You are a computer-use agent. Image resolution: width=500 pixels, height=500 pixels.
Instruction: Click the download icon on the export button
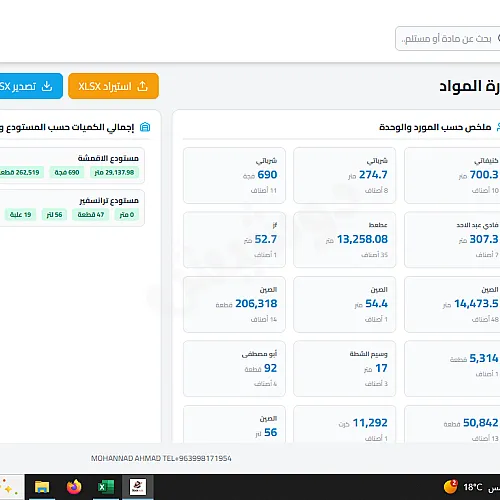[47, 86]
